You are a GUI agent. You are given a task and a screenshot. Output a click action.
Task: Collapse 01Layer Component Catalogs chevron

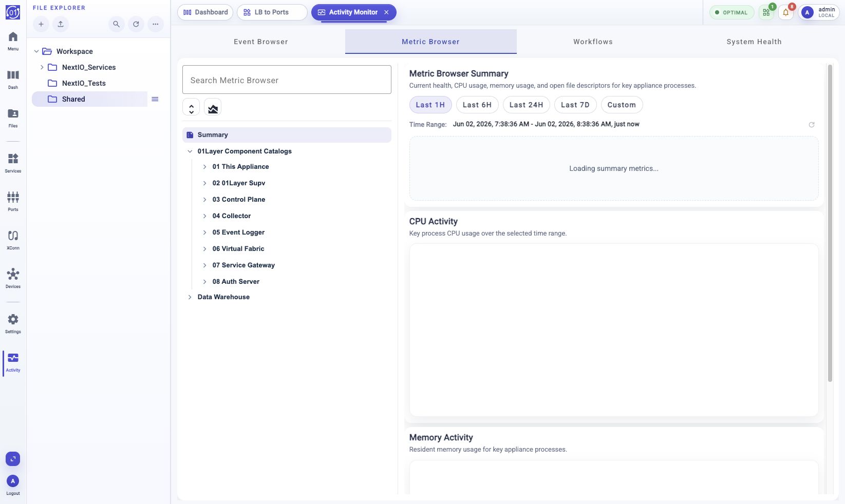pyautogui.click(x=190, y=151)
